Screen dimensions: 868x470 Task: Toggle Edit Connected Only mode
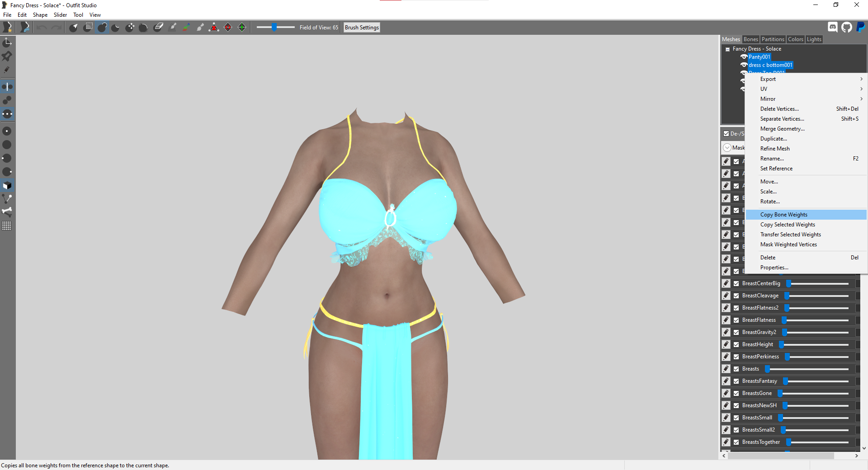7,100
